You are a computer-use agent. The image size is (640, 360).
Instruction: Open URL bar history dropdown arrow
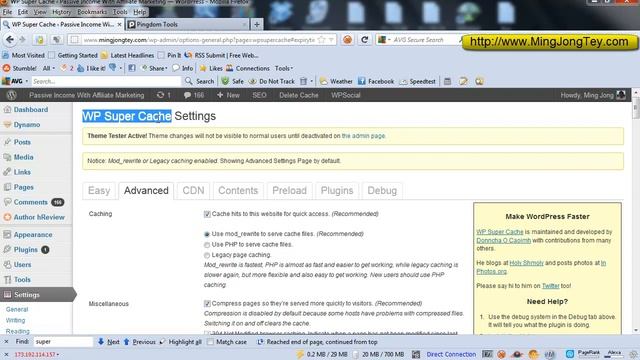point(331,40)
